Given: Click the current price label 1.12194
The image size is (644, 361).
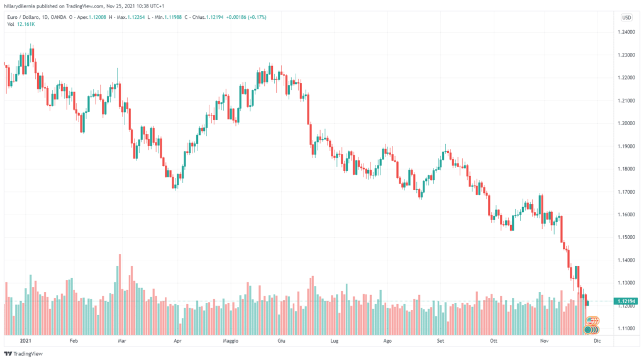Looking at the screenshot, I should click(x=626, y=302).
